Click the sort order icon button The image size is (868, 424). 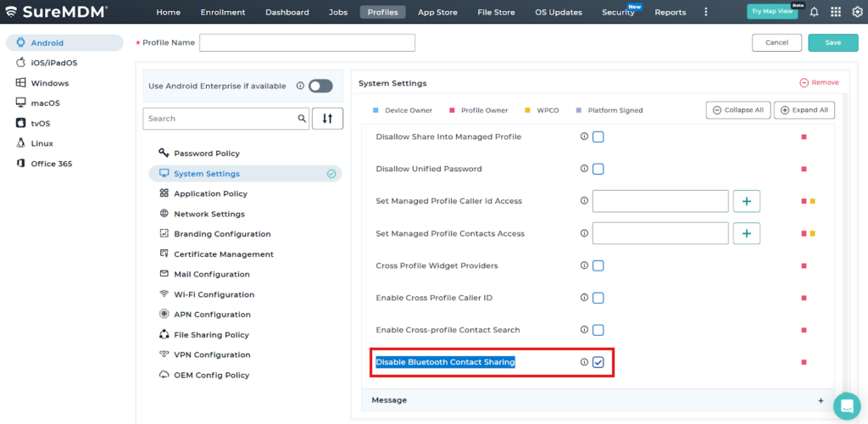pos(327,119)
